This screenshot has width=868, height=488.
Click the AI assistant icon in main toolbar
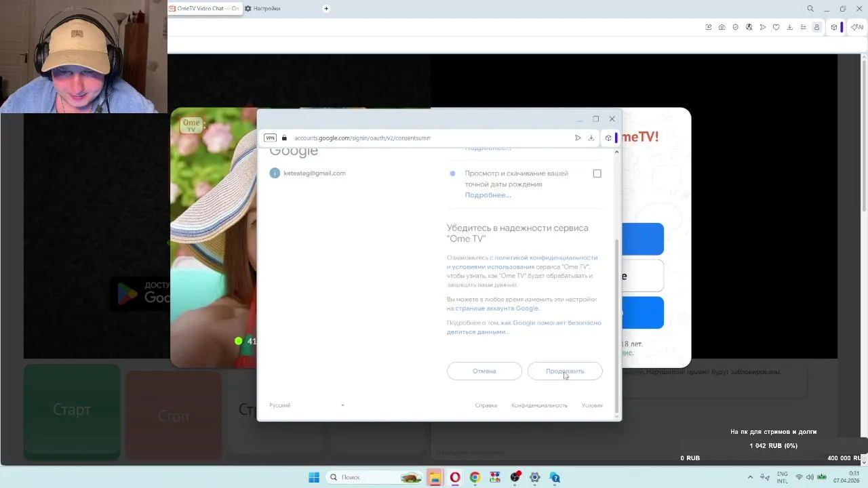[856, 27]
